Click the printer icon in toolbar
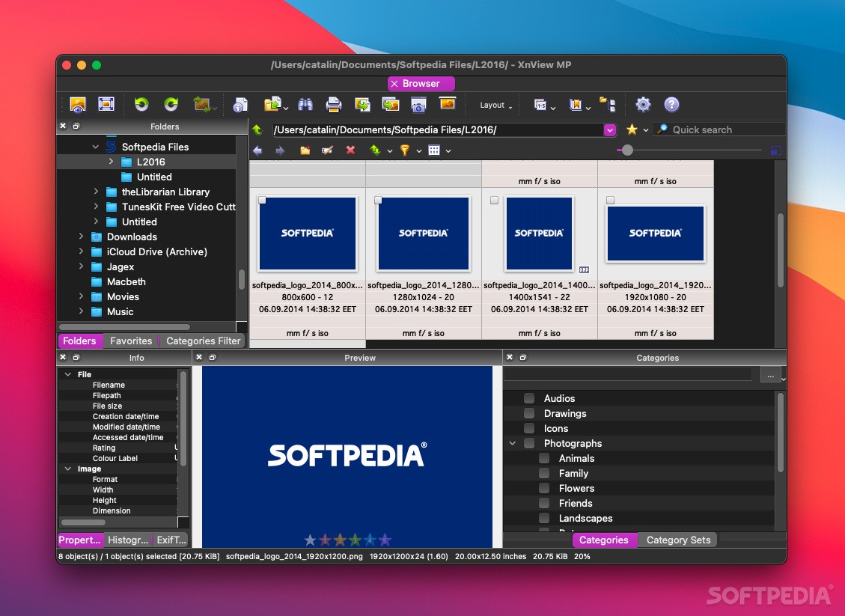This screenshot has width=845, height=616. (334, 105)
